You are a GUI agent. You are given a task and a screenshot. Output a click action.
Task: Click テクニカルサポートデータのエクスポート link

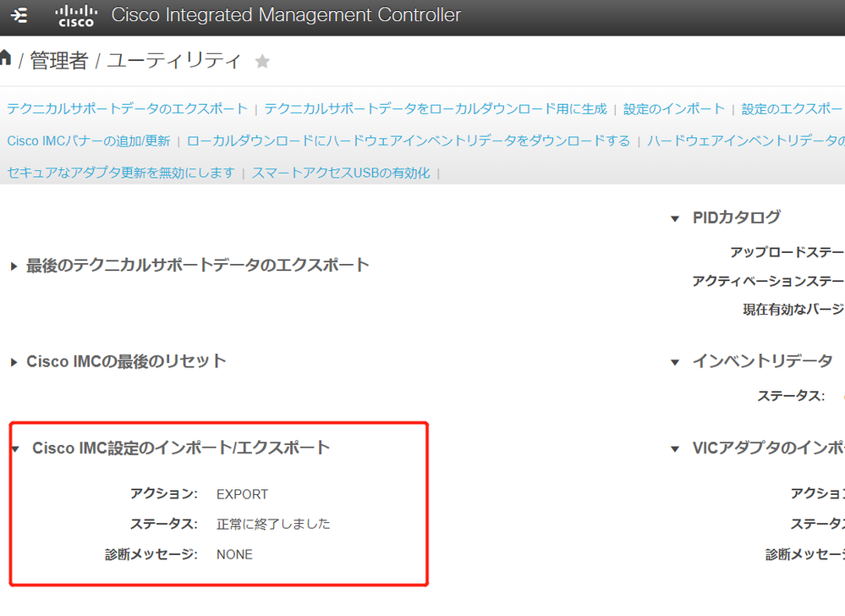click(x=127, y=109)
